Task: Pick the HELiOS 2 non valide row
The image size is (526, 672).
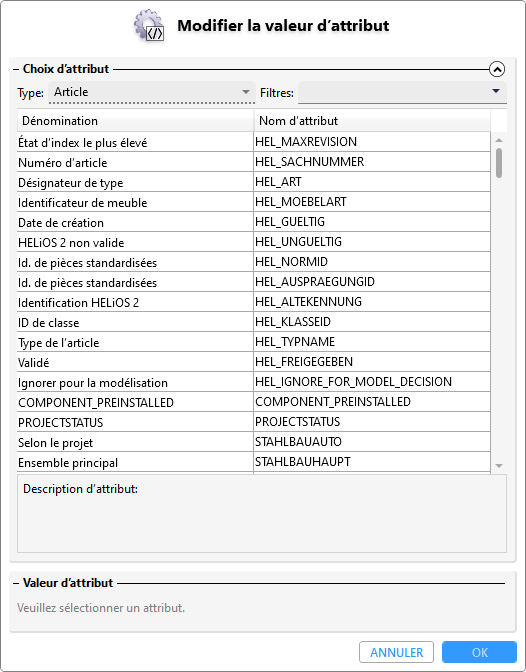Action: pyautogui.click(x=253, y=242)
